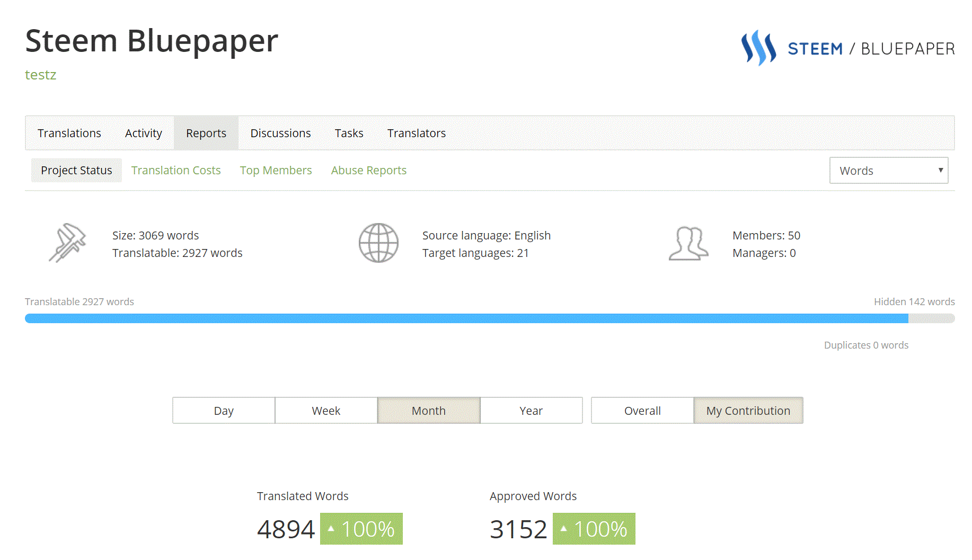Click Translatable 2927 words label above bar
The width and height of the screenshot is (972, 560).
click(x=79, y=301)
